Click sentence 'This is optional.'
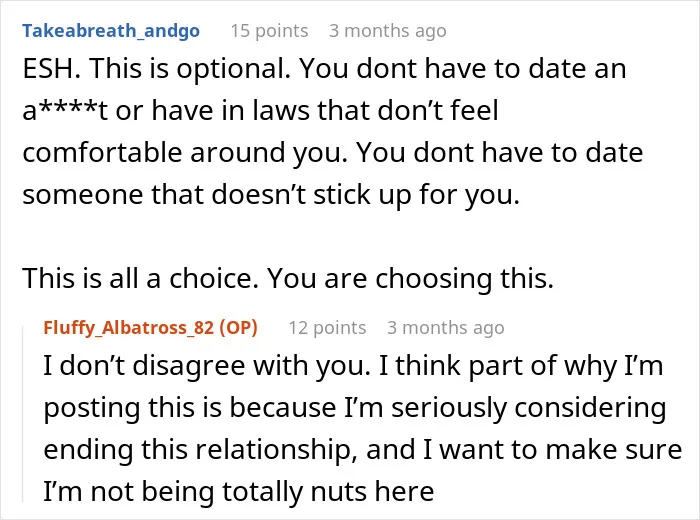The image size is (700, 520). click(190, 68)
